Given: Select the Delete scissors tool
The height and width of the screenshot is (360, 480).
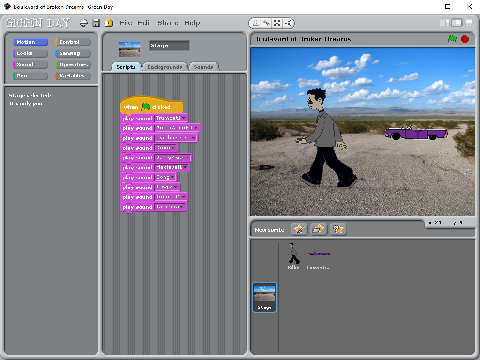Looking at the screenshot, I should tap(266, 23).
